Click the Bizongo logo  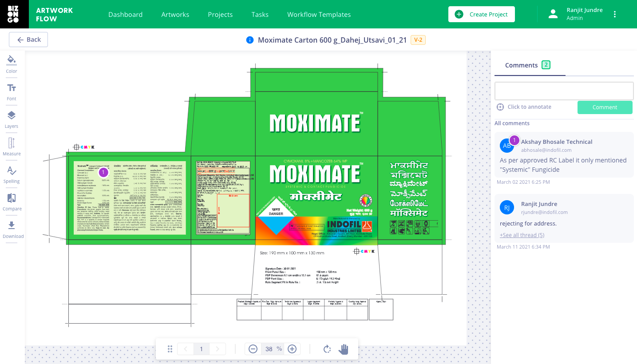click(x=14, y=14)
